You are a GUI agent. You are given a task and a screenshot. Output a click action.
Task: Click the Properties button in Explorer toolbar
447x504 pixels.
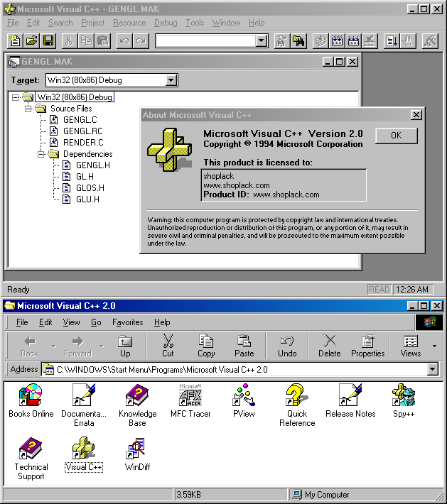coord(367,346)
